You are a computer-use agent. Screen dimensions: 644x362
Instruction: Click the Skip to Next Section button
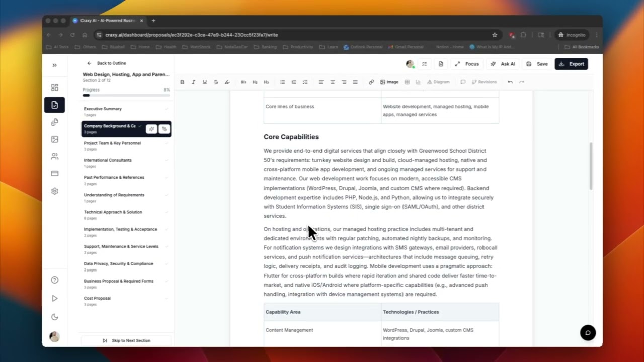coord(126,340)
